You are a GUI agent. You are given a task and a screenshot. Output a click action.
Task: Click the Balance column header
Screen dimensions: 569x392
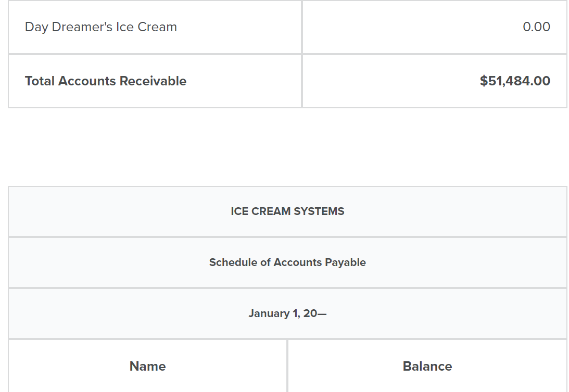(427, 366)
